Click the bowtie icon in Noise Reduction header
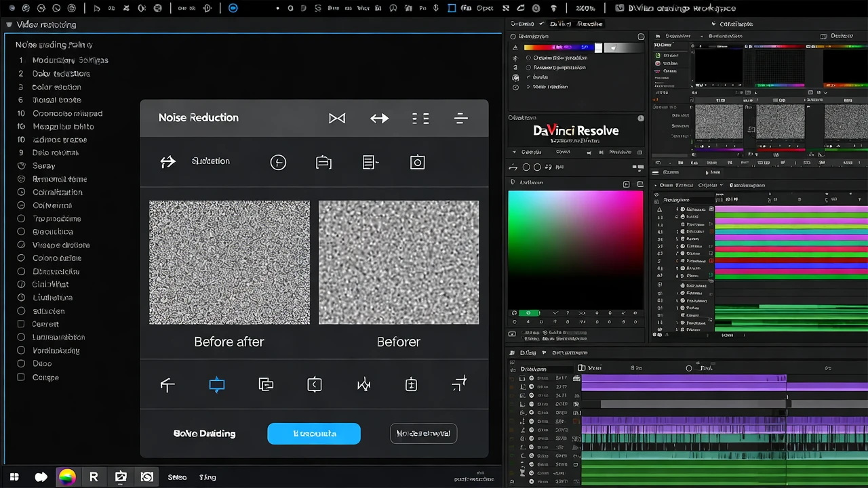The width and height of the screenshot is (868, 488). pyautogui.click(x=337, y=119)
